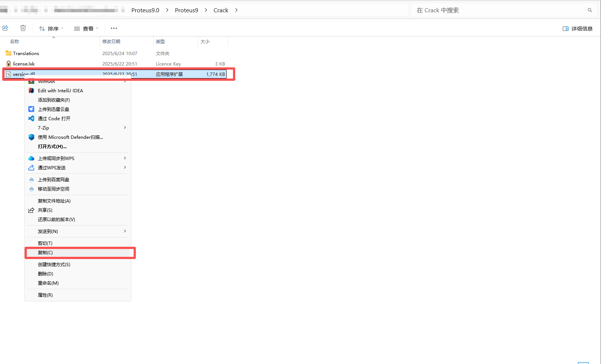
Task: Click the trash delete icon in the toolbar
Action: 23,28
